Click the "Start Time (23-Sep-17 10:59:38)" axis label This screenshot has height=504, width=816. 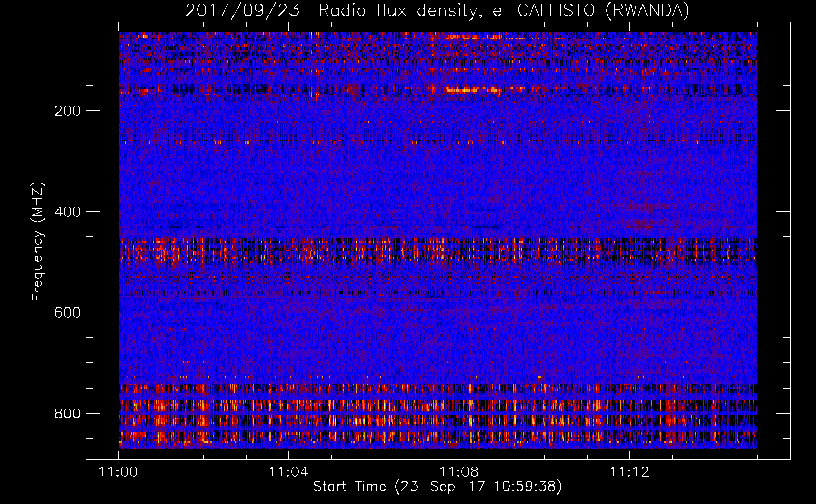coord(437,487)
